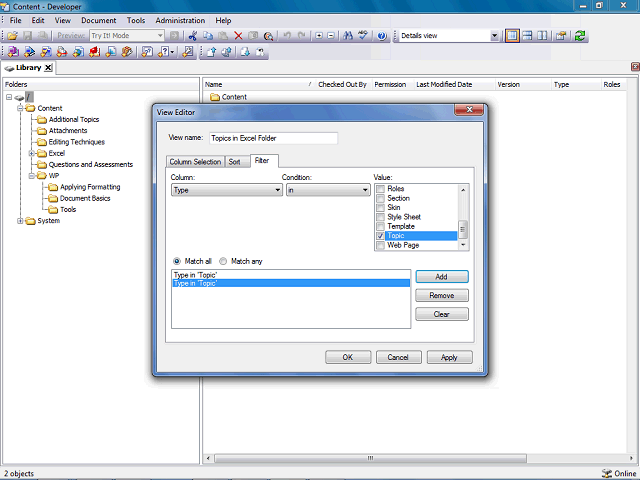Click the red X Delete icon
Viewport: 640px width, 480px height.
tap(238, 36)
